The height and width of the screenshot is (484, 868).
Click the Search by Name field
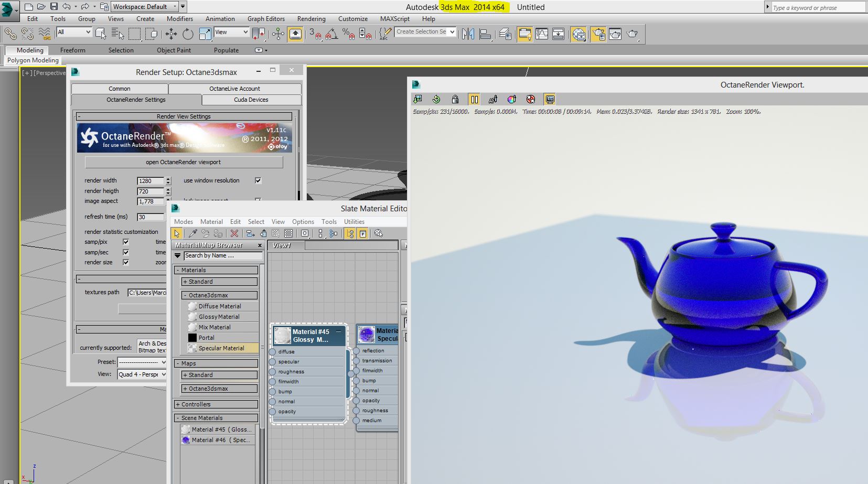[223, 255]
